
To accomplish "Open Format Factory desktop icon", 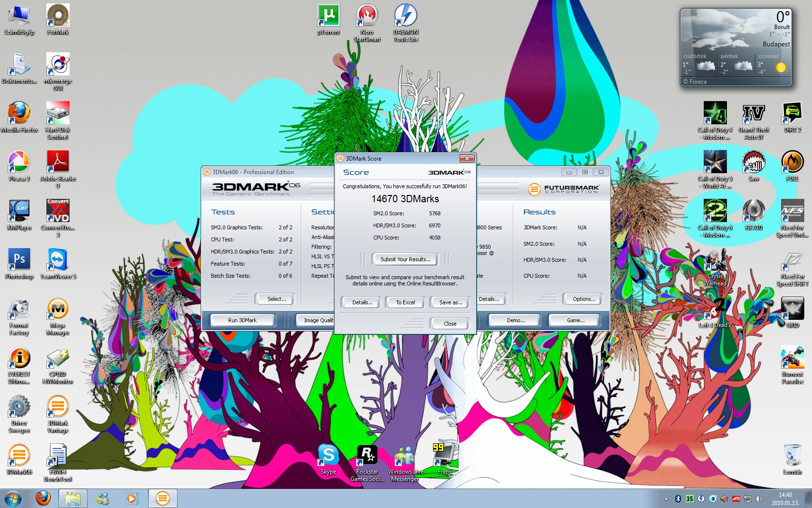I will click(19, 317).
